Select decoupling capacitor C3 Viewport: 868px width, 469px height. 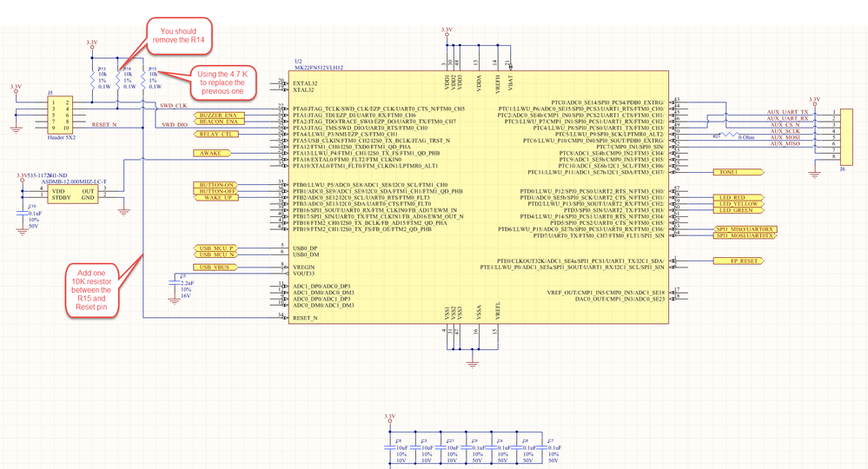pos(415,447)
